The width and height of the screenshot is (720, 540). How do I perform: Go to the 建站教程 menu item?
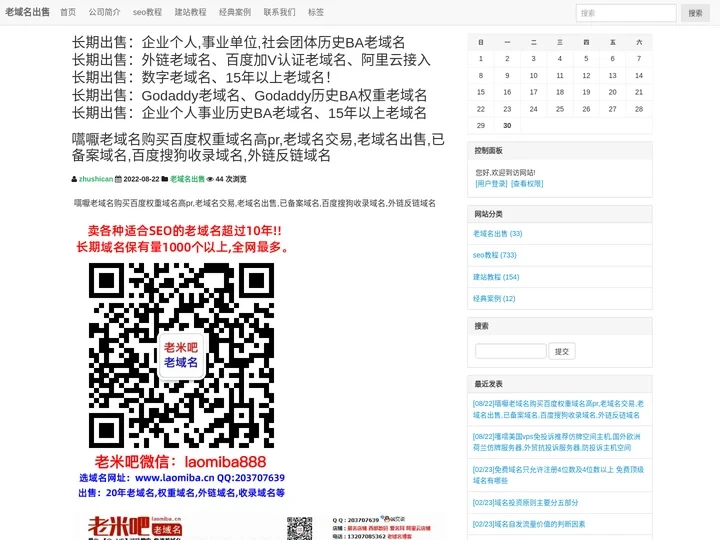pos(191,12)
